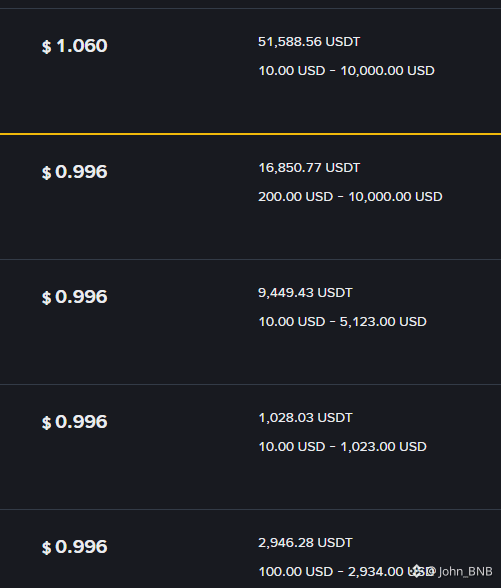The height and width of the screenshot is (588, 501).
Task: Click the 10.00 USD – 10,000.00 USD limit
Action: 346,70
